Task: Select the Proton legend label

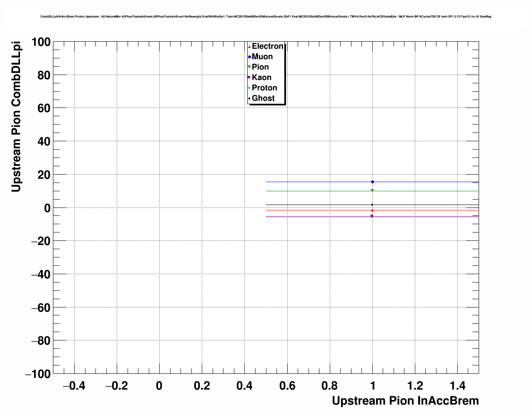Action: (x=264, y=88)
